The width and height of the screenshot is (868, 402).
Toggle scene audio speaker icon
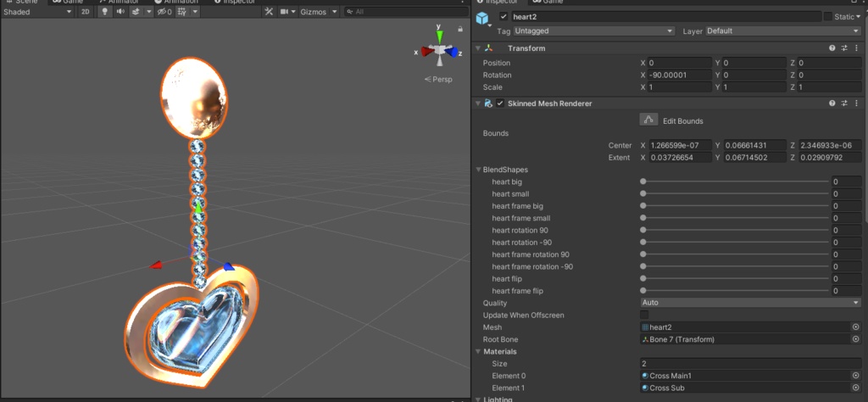pyautogui.click(x=120, y=12)
